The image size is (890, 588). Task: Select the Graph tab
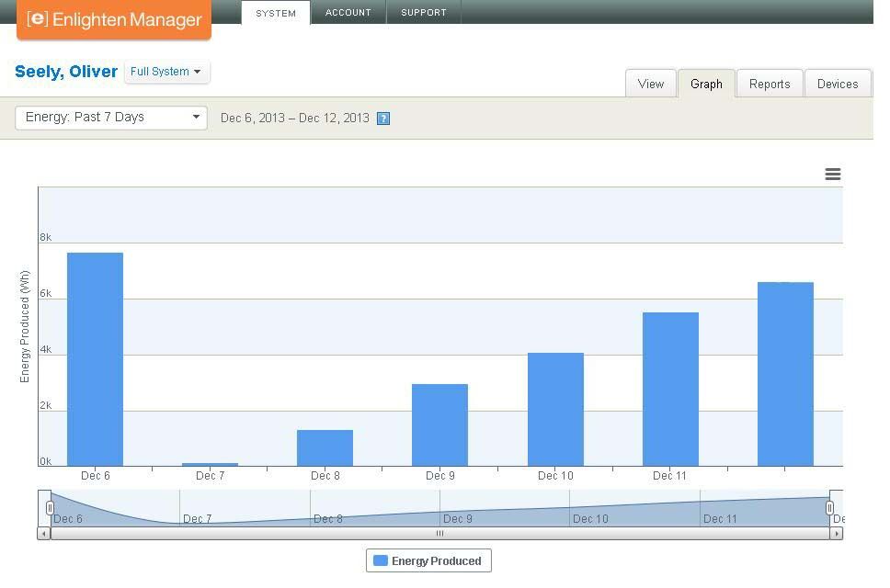click(x=706, y=84)
